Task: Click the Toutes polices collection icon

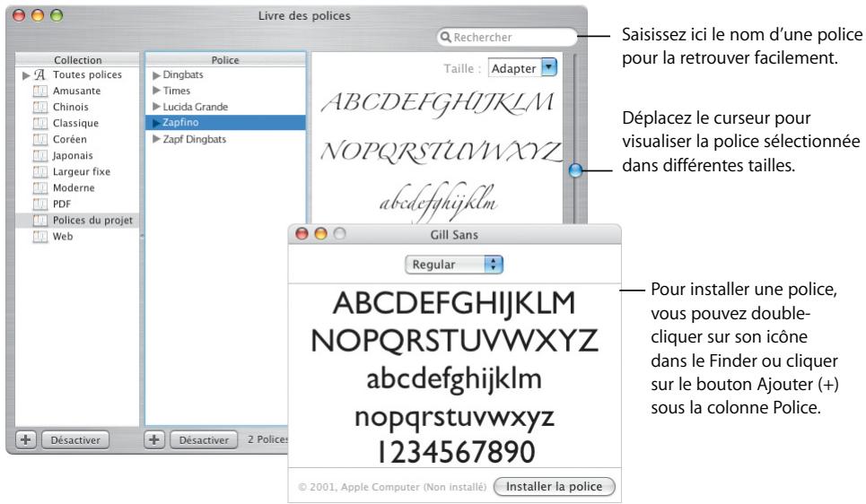Action: (39, 74)
